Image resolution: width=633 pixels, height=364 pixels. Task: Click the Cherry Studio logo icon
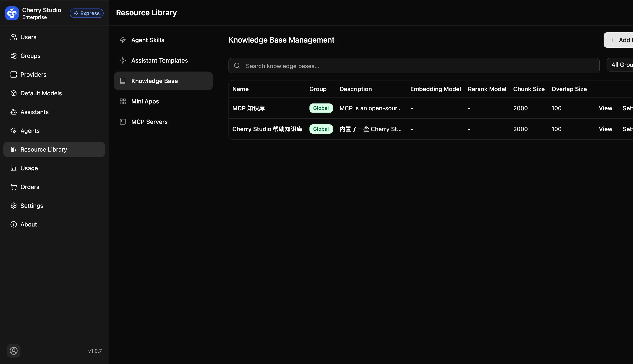(x=12, y=13)
